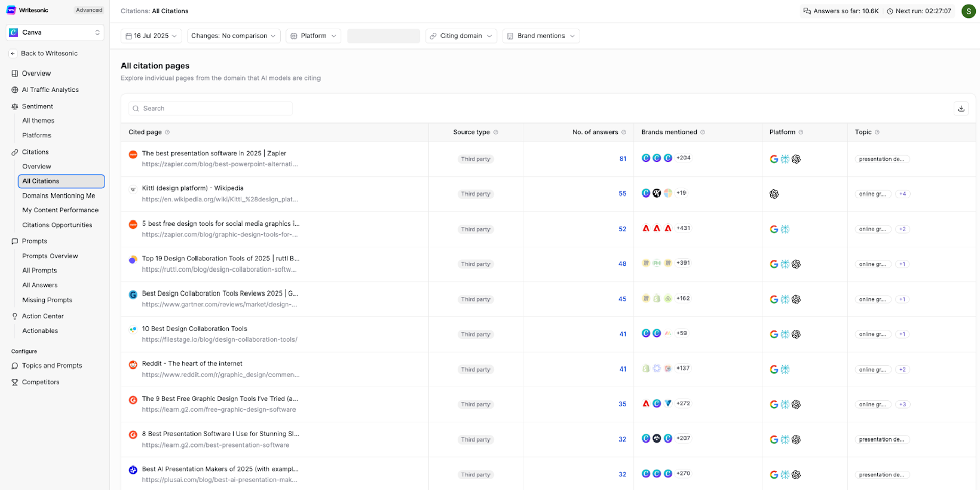The height and width of the screenshot is (490, 980).
Task: Click the back arrow beside Back to Writesonic
Action: click(13, 53)
